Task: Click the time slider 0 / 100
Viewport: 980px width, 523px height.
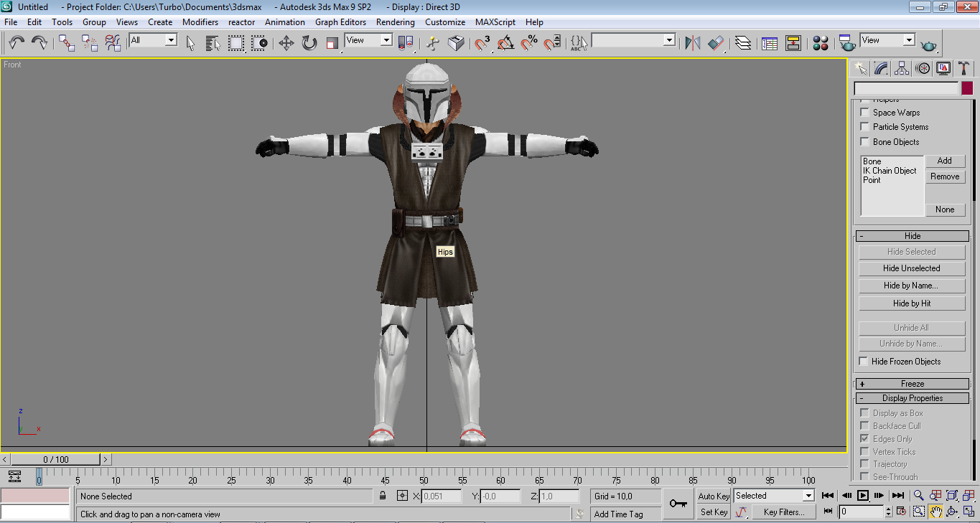Action: click(x=56, y=459)
